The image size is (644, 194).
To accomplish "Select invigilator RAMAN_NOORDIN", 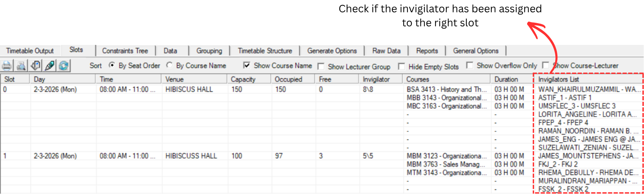I will [x=588, y=131].
